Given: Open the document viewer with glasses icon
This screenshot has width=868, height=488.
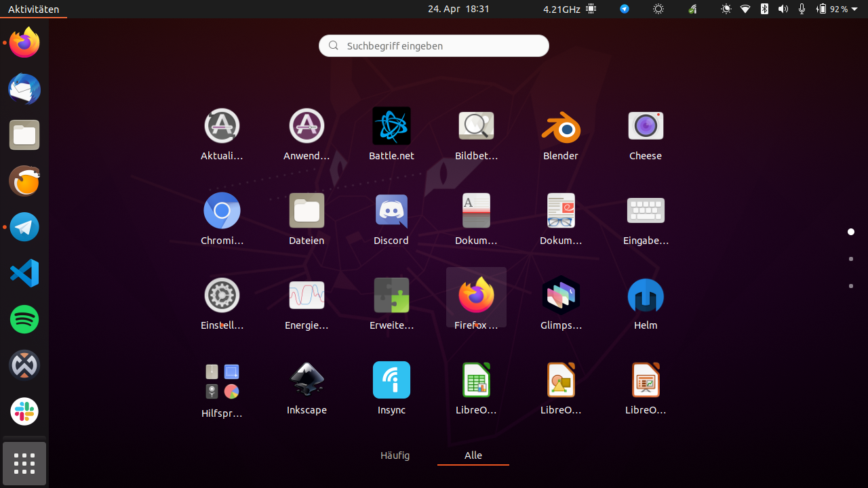Looking at the screenshot, I should point(561,218).
